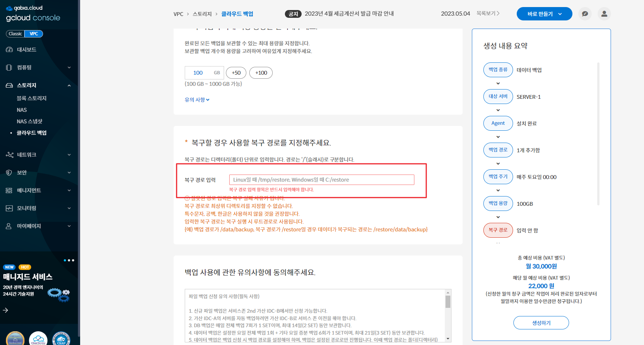Viewport: 644px width, 345px height.
Task: Click the 월 30,000원 total cost text
Action: pos(541,266)
